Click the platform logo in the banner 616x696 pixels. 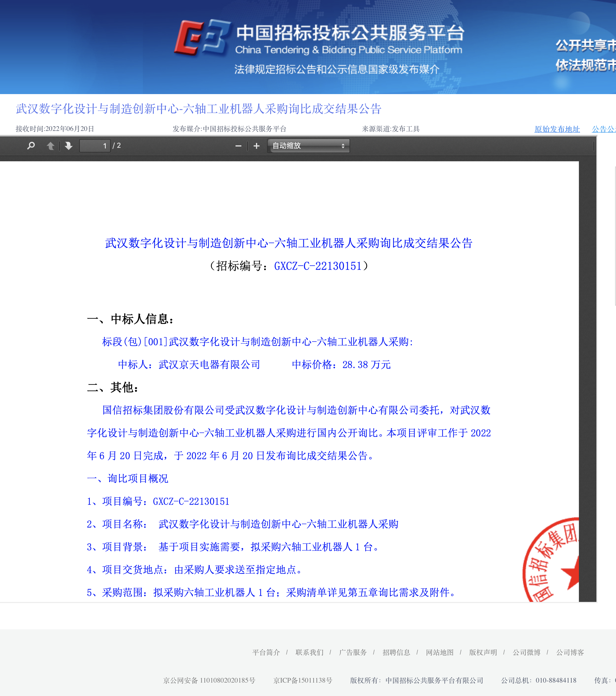tap(202, 37)
